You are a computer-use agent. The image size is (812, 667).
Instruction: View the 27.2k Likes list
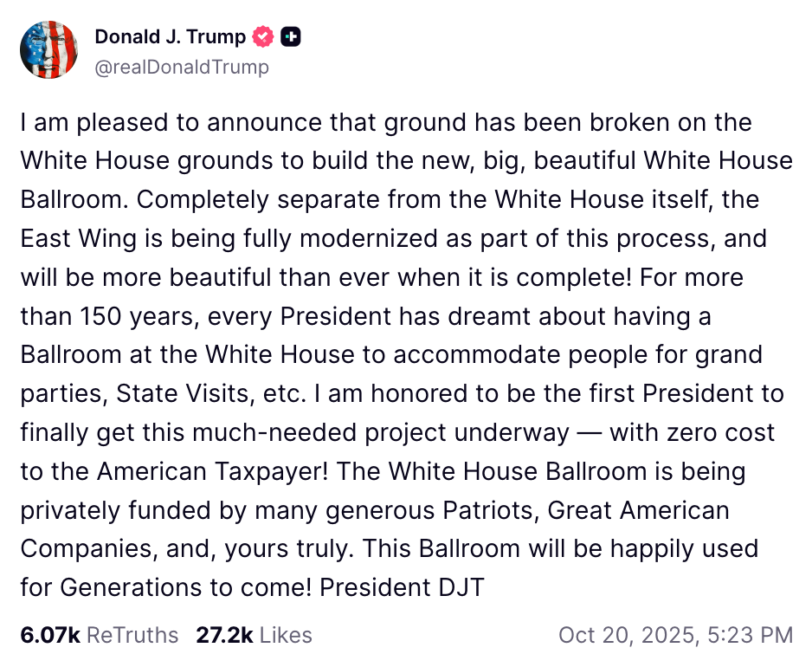pos(254,635)
